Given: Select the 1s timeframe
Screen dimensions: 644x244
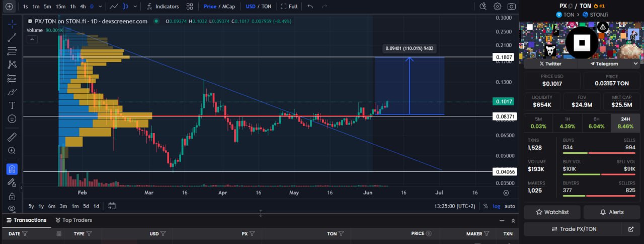Looking at the screenshot, I should coord(26,7).
